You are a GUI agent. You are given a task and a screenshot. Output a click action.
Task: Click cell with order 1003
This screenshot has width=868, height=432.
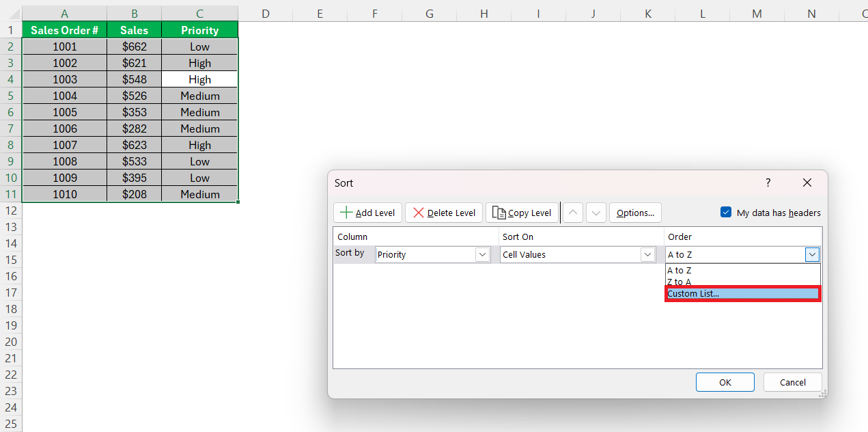tap(65, 79)
